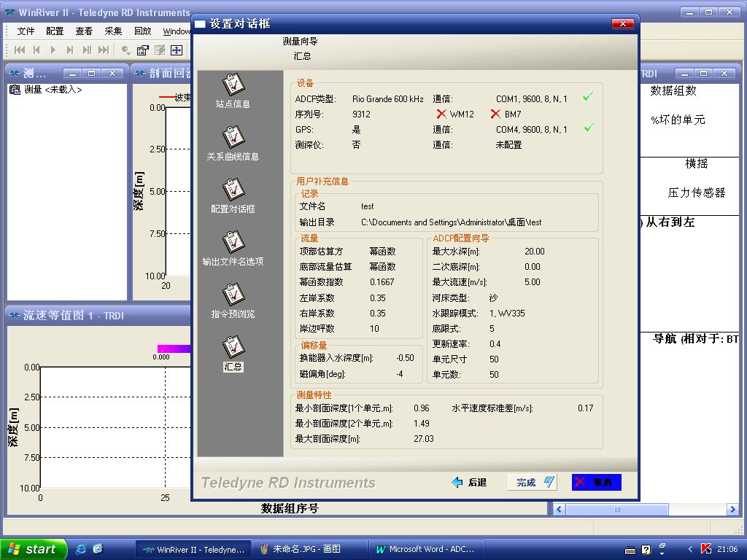Select the 汇总 summary step icon
This screenshot has height=560, width=747.
[233, 350]
